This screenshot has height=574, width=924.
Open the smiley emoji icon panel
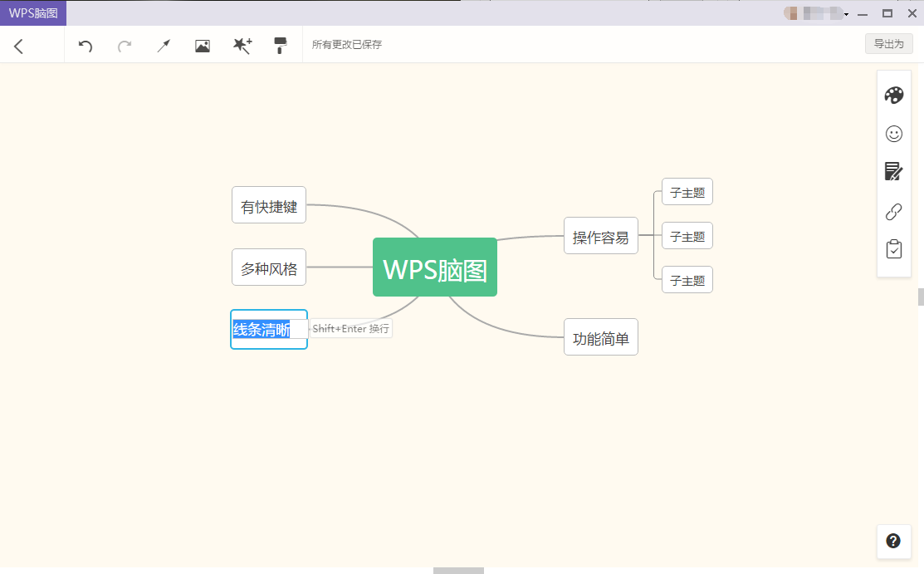coord(894,134)
